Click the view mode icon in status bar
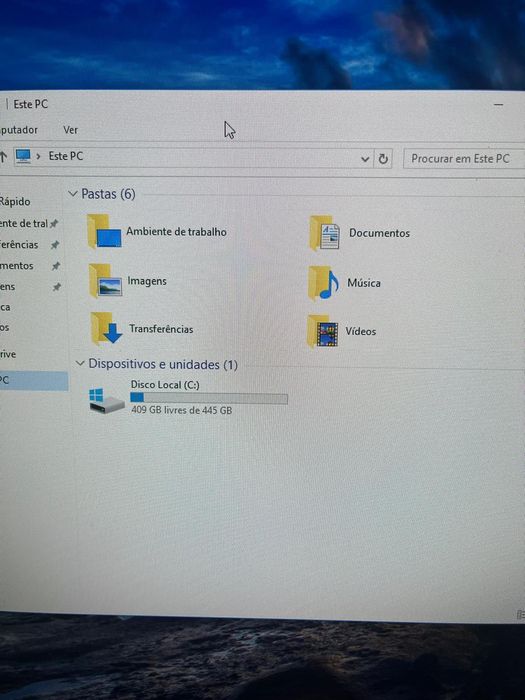This screenshot has height=700, width=525. (x=521, y=615)
